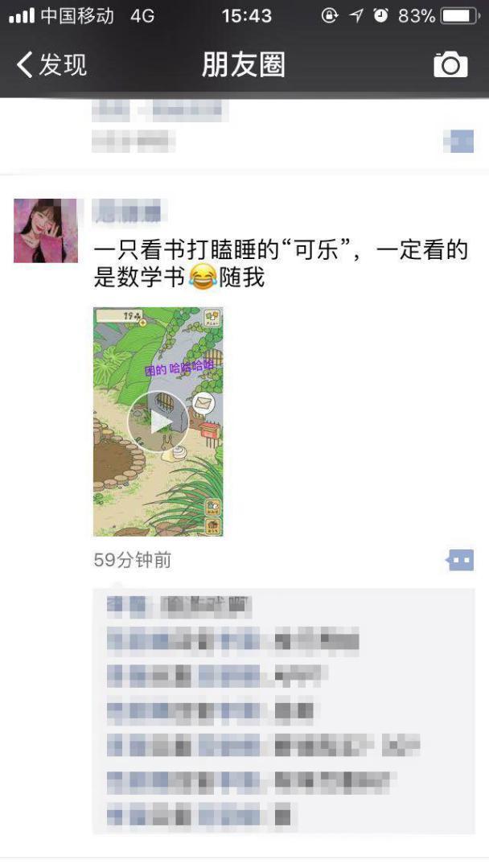Open the comment button on the top post
This screenshot has height=868, width=489.
[x=458, y=141]
